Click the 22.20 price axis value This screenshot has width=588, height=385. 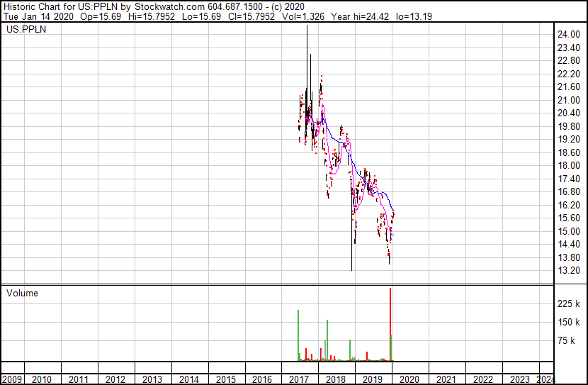pos(569,74)
